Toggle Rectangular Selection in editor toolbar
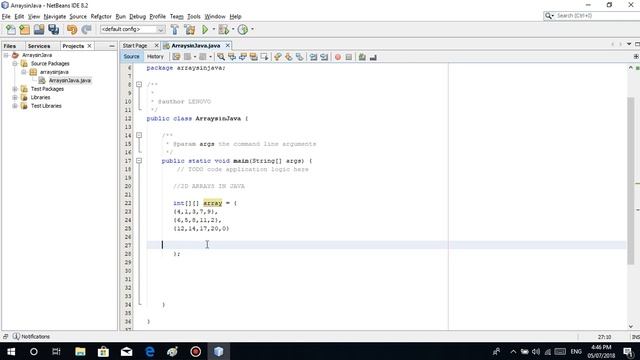The height and width of the screenshot is (360, 640). tap(264, 57)
